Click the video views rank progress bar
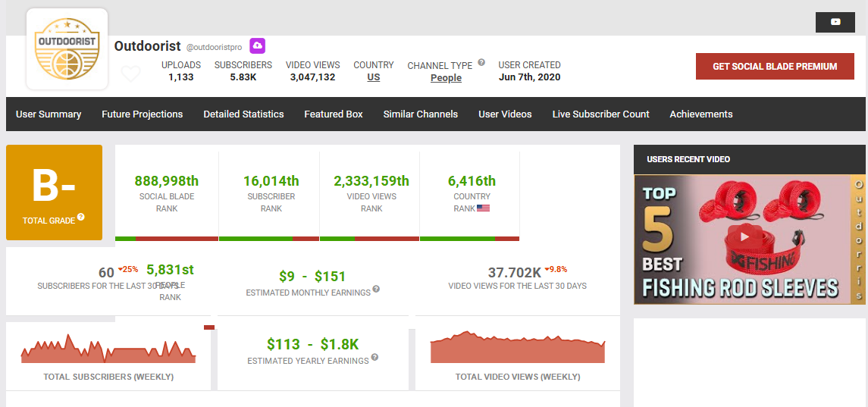Image resolution: width=868 pixels, height=407 pixels. click(x=369, y=239)
